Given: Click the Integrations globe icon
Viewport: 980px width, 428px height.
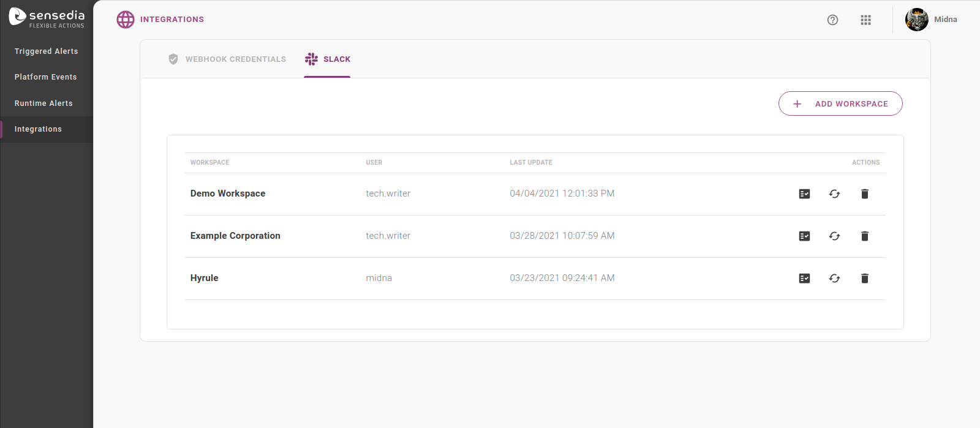Looking at the screenshot, I should (x=126, y=20).
